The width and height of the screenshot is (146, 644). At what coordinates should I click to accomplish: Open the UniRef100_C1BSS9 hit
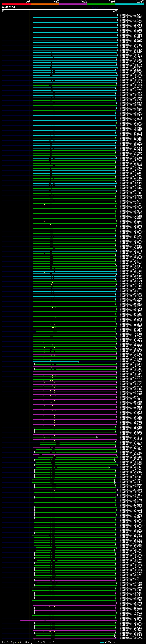(131, 321)
